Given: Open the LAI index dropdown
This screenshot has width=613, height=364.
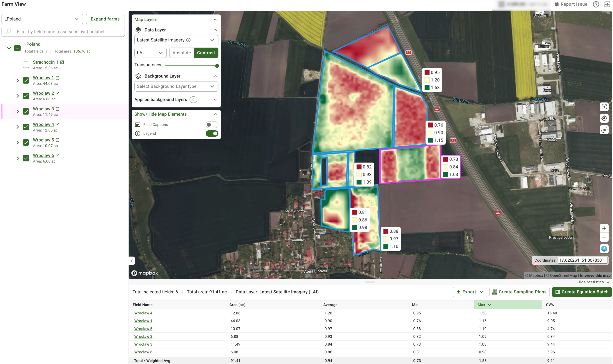Looking at the screenshot, I should [x=150, y=52].
